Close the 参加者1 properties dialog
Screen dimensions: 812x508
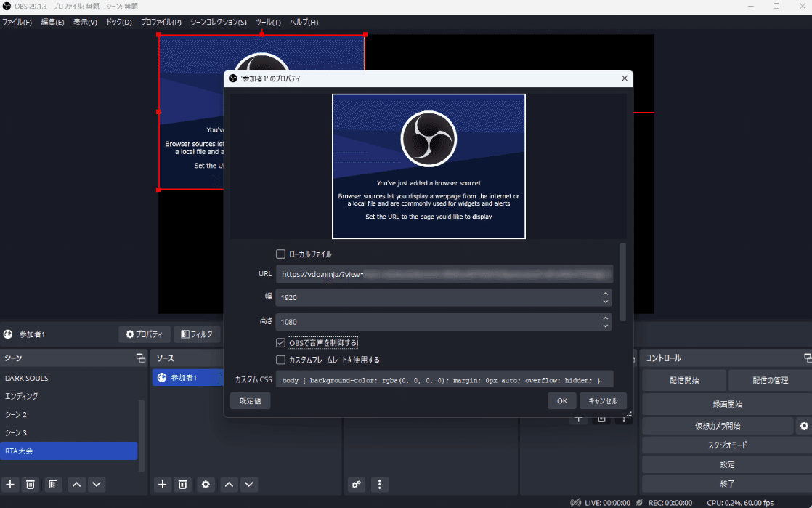[624, 78]
